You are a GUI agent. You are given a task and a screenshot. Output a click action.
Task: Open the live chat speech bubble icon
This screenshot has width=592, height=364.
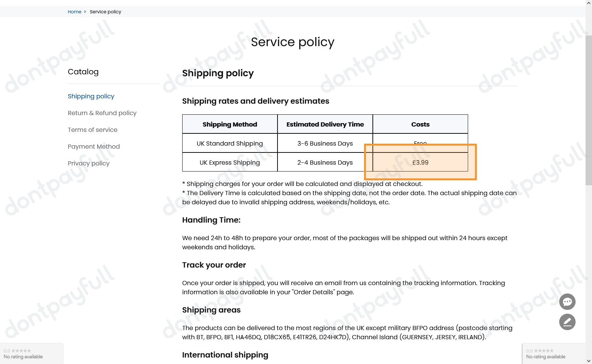click(567, 302)
